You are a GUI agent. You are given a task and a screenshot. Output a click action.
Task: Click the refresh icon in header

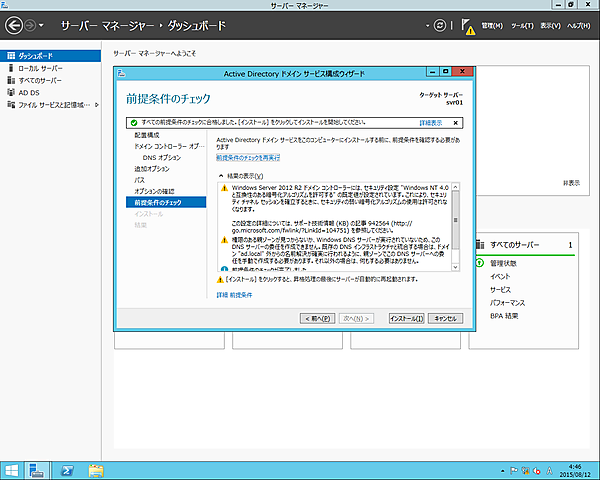pyautogui.click(x=440, y=26)
